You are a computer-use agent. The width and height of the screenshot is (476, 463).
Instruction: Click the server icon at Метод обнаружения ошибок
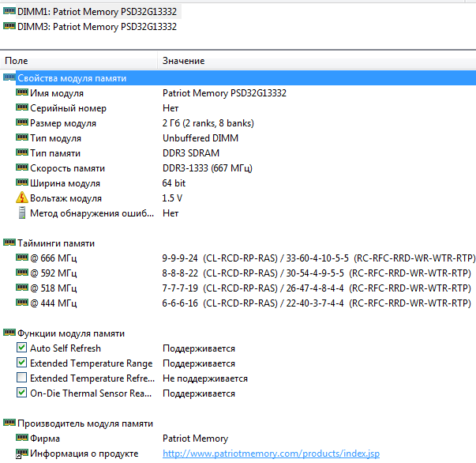tap(22, 213)
